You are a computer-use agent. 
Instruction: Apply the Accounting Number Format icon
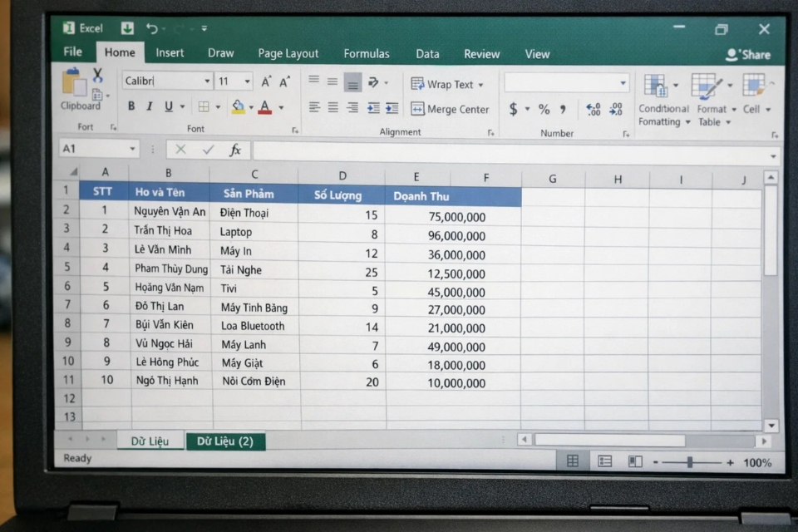point(513,108)
